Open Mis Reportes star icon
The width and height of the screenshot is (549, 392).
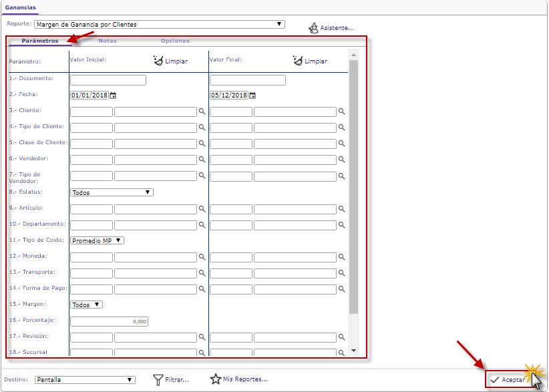pyautogui.click(x=216, y=379)
